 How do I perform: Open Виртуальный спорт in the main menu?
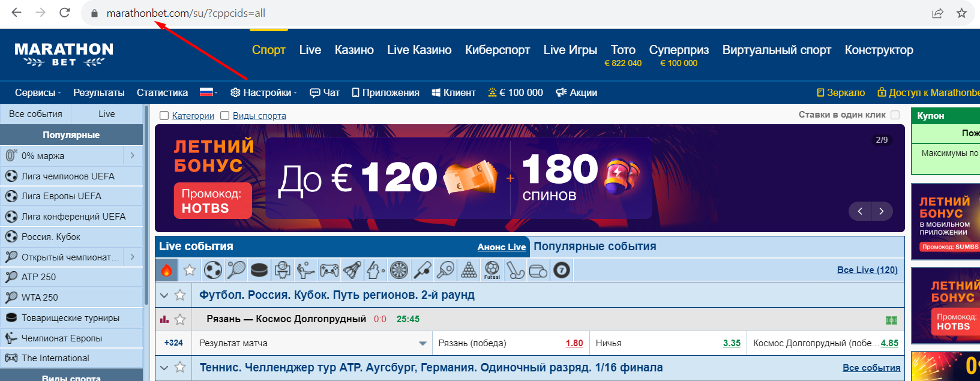777,50
